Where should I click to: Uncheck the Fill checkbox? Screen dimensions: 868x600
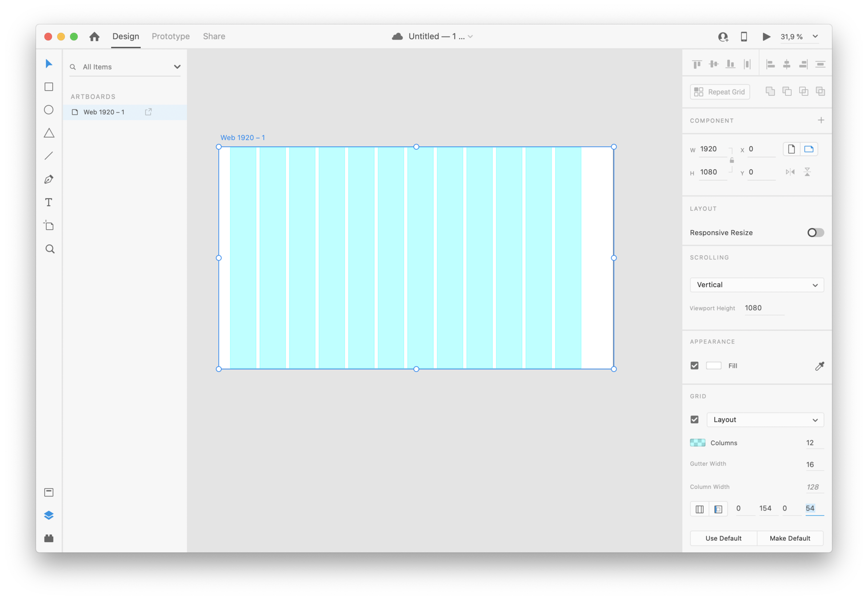coord(695,366)
